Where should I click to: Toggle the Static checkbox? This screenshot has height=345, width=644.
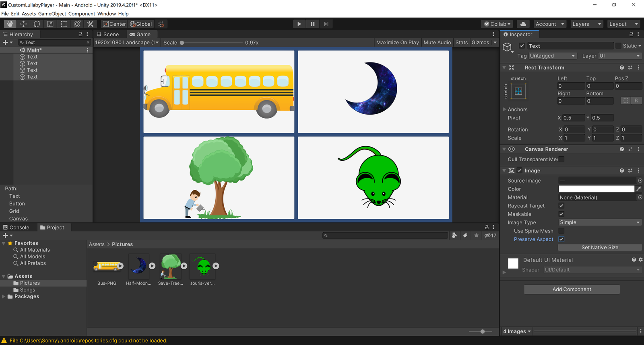(618, 46)
